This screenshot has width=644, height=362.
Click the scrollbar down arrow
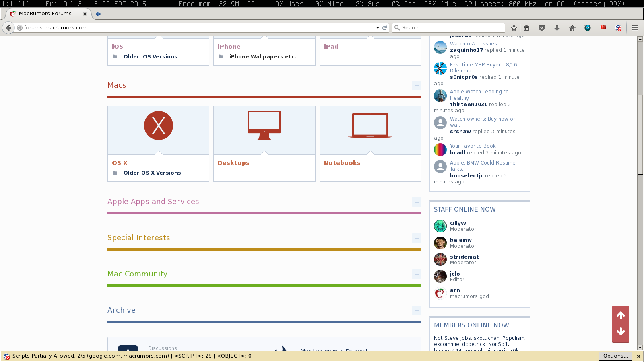click(x=640, y=348)
